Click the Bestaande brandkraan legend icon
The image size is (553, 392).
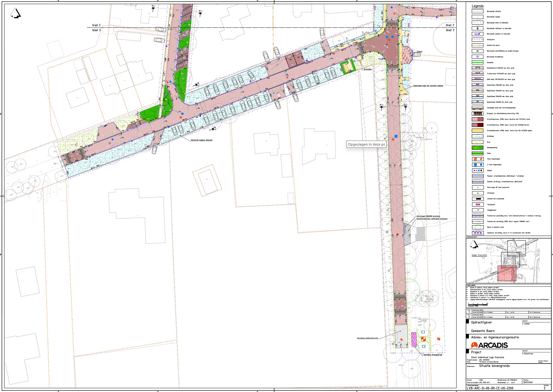click(477, 57)
